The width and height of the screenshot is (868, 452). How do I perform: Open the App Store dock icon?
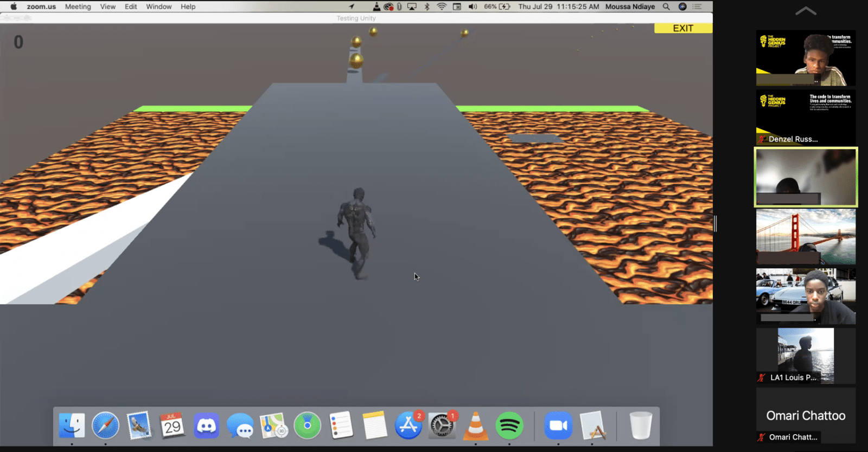408,425
